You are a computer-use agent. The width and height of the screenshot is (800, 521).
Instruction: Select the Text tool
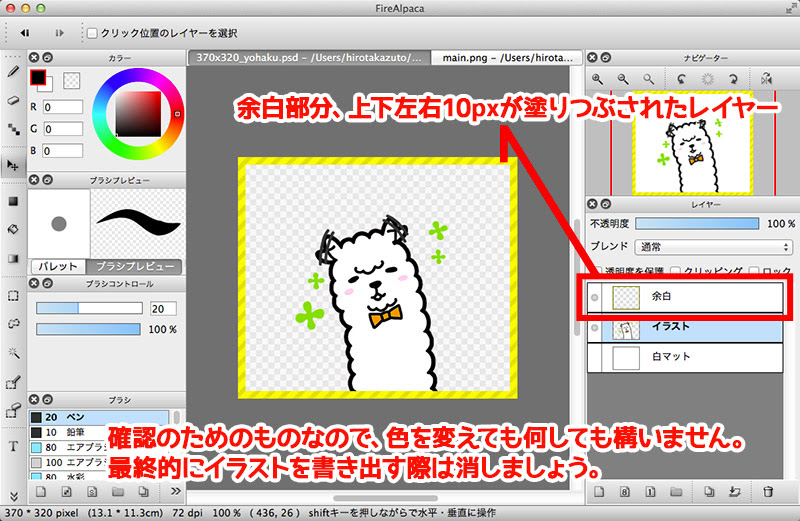(x=13, y=446)
